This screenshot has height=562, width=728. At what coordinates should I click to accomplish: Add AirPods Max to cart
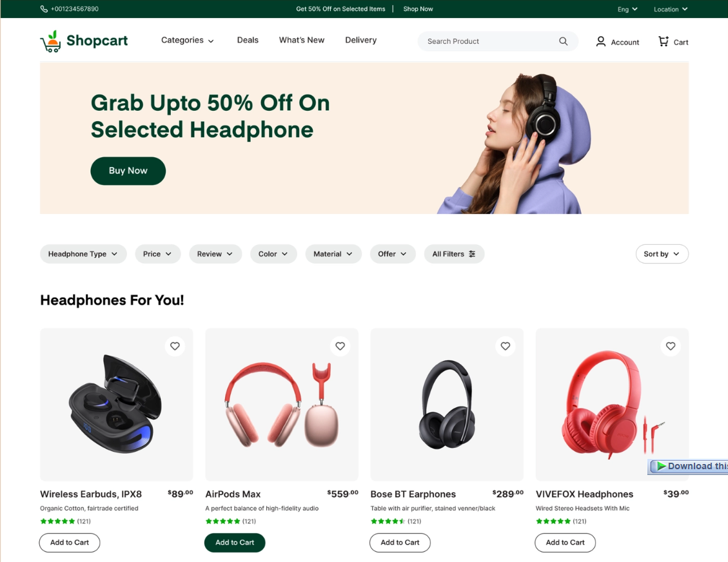(235, 543)
